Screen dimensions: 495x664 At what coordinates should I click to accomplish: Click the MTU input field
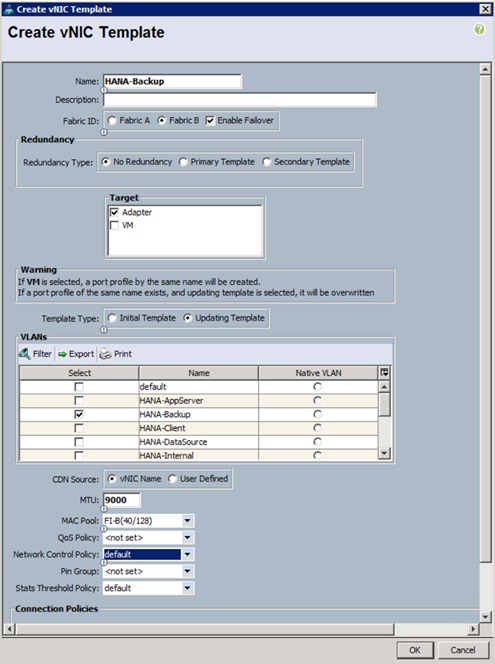click(122, 500)
